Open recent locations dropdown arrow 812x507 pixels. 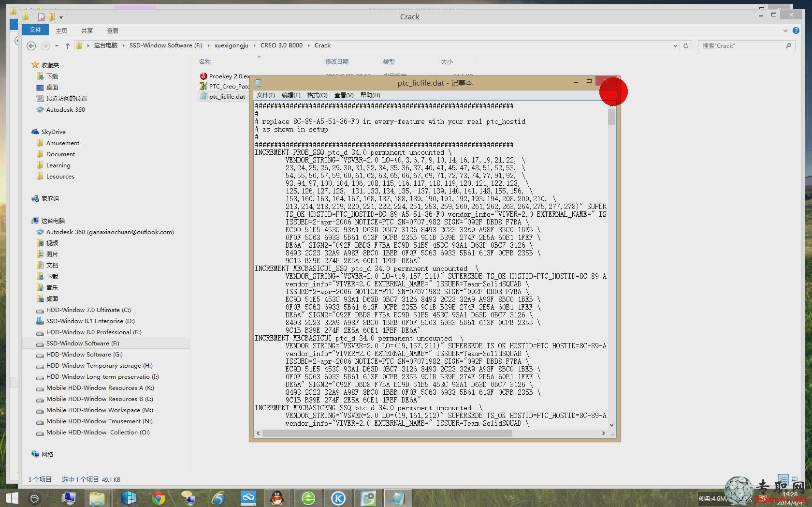57,45
